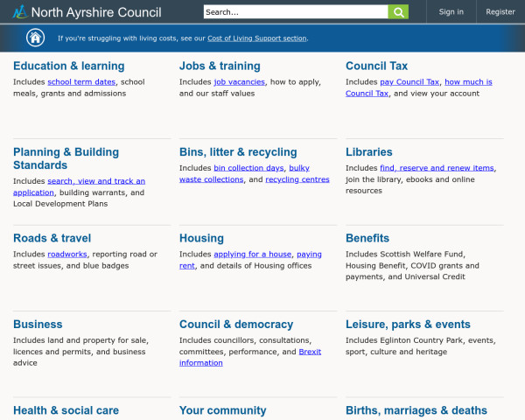Open the Benefits section heading
525x420 pixels.
pos(367,238)
